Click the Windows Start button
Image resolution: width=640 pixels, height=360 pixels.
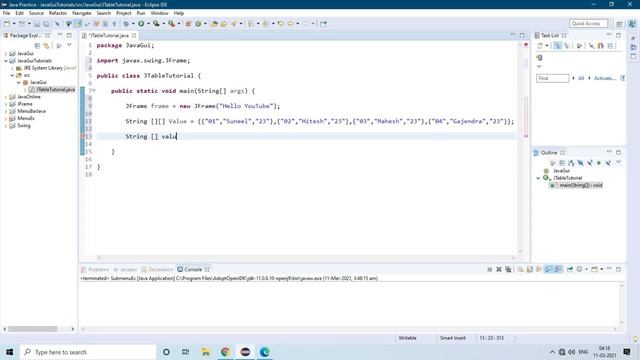click(x=9, y=352)
